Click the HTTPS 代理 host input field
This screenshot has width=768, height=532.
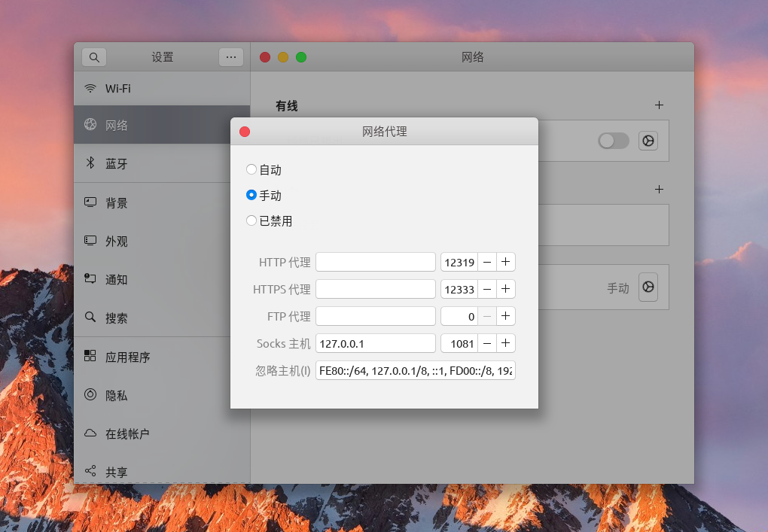coord(376,289)
